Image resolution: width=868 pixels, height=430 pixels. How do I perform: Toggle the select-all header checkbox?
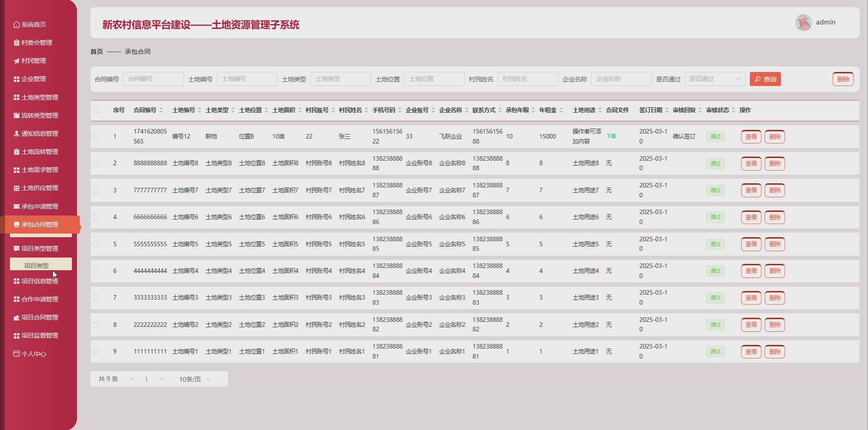[95, 110]
